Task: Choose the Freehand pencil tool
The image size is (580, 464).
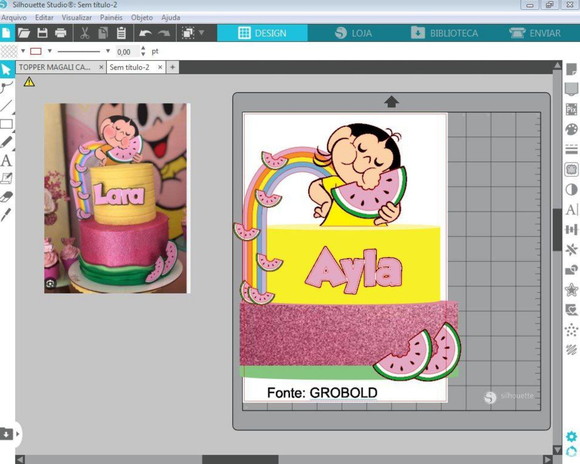Action: pyautogui.click(x=6, y=142)
